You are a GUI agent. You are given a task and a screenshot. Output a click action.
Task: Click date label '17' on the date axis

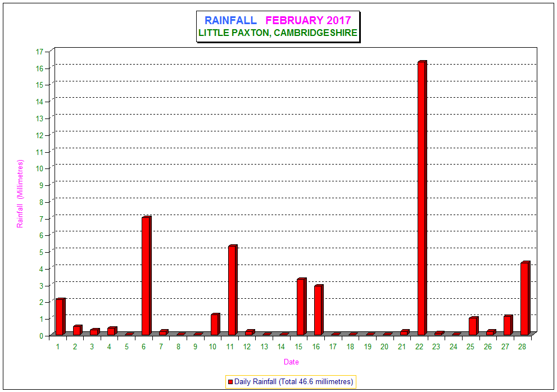(x=333, y=347)
